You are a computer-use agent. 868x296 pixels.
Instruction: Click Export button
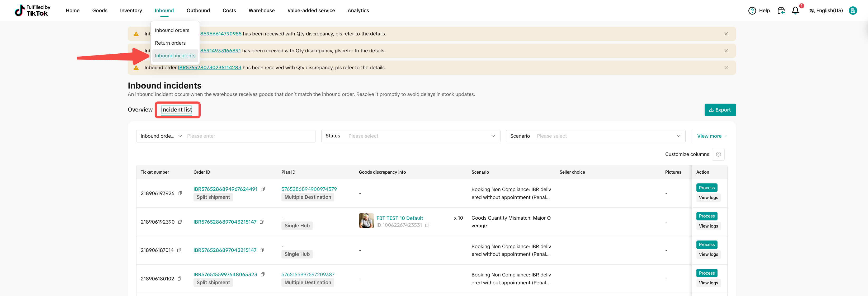720,110
